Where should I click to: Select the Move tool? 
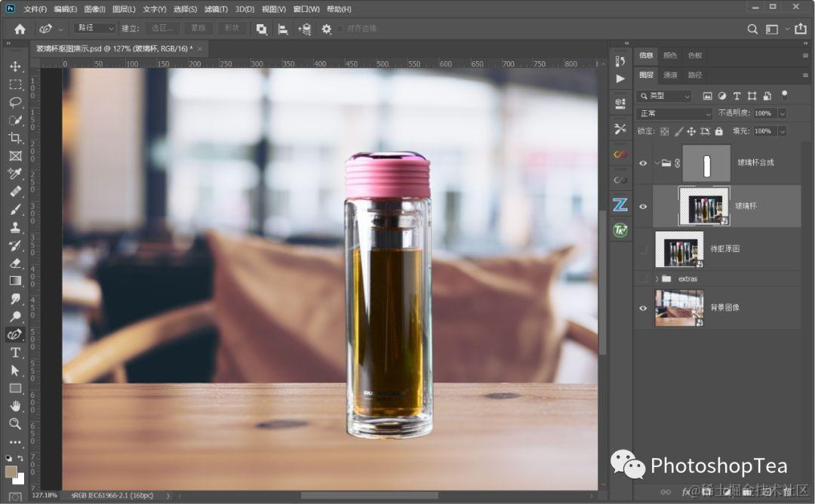15,66
